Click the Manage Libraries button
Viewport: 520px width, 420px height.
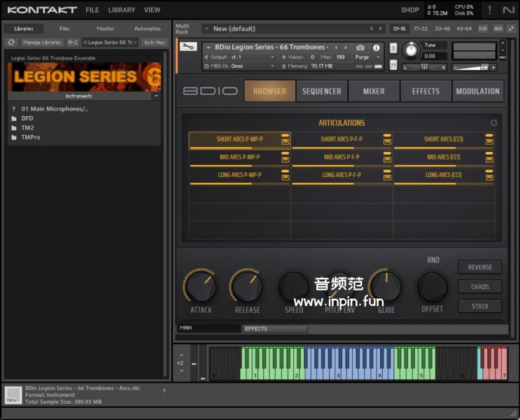coord(41,43)
